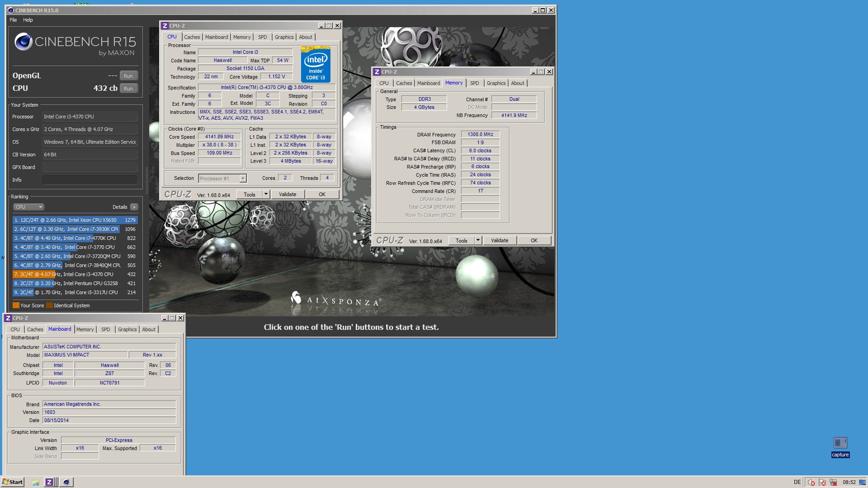Click the MAXIMUS VI IMPACT model field
868x488 pixels.
pyautogui.click(x=85, y=355)
